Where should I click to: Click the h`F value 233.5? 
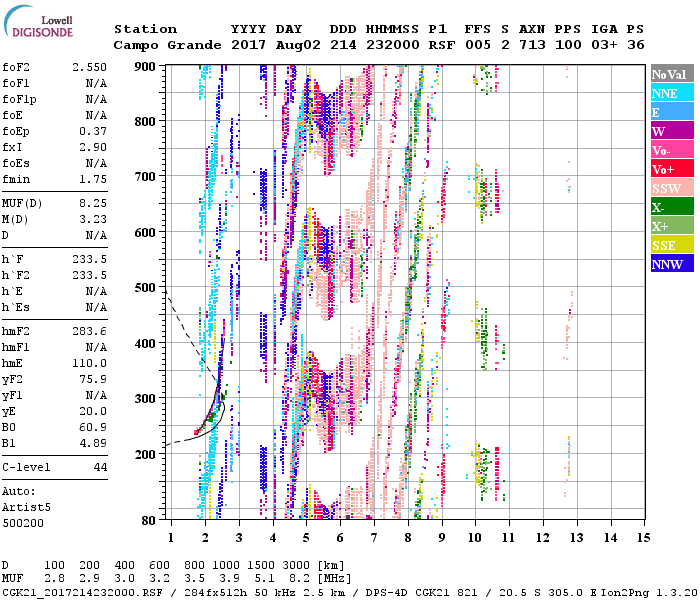(x=89, y=259)
